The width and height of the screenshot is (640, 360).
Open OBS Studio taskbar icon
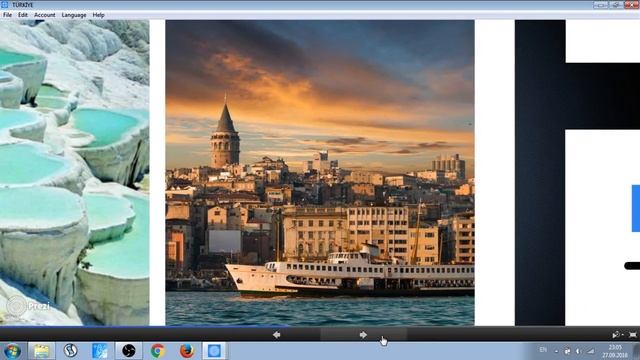tap(129, 351)
